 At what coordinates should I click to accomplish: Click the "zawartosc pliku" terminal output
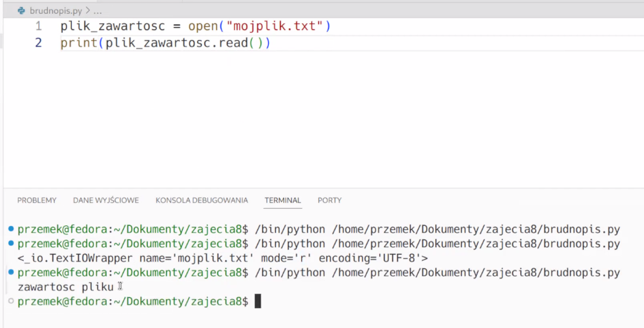tap(66, 287)
